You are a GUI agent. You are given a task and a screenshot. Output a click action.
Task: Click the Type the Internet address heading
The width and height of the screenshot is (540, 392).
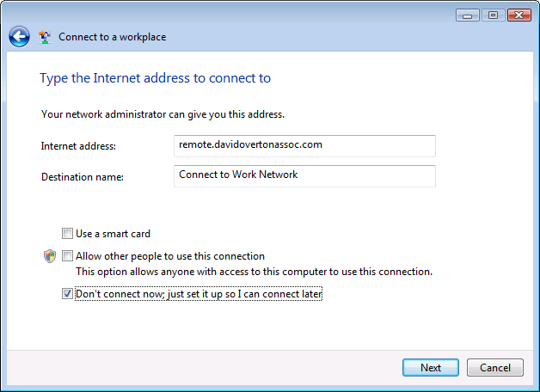(156, 78)
